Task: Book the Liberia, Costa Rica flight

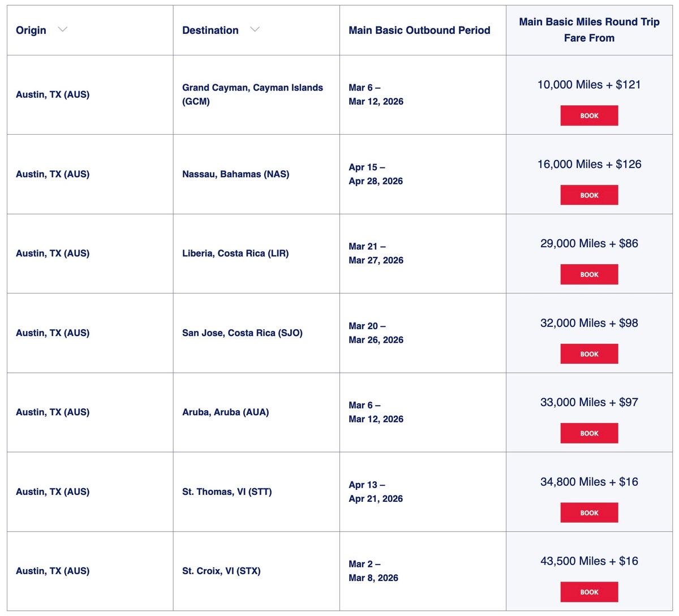Action: [589, 274]
